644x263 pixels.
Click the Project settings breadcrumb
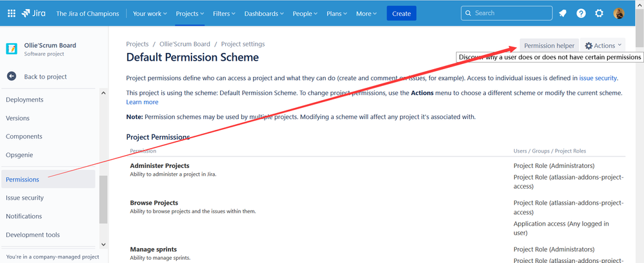pyautogui.click(x=243, y=44)
